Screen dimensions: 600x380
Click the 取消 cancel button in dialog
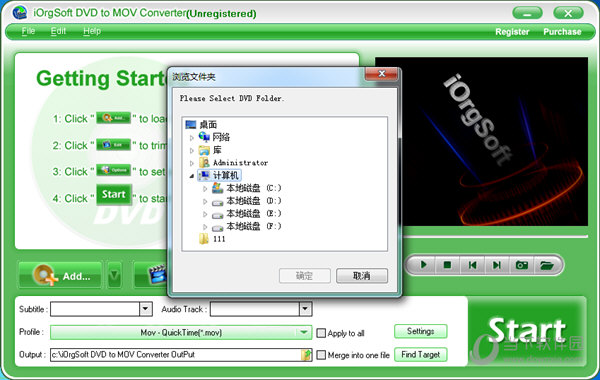point(362,276)
